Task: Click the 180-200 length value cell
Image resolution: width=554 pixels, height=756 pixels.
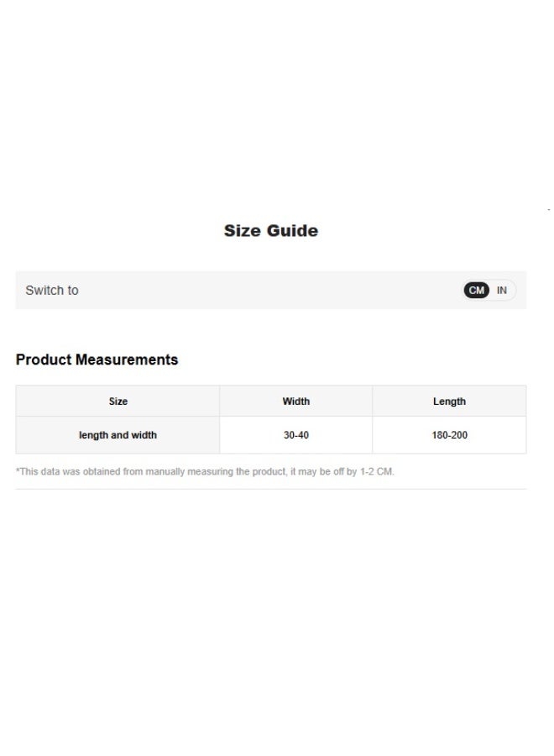Action: point(449,436)
